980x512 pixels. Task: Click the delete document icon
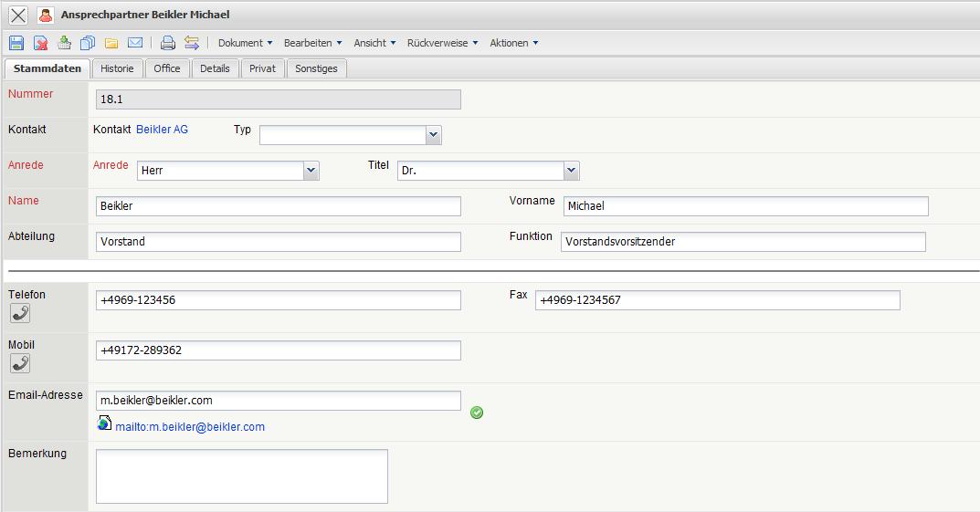pyautogui.click(x=41, y=43)
